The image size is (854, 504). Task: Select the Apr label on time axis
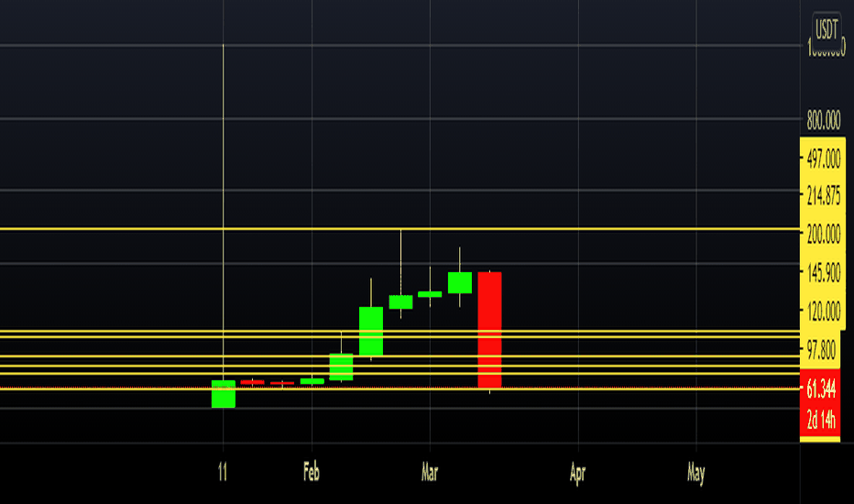pyautogui.click(x=577, y=474)
